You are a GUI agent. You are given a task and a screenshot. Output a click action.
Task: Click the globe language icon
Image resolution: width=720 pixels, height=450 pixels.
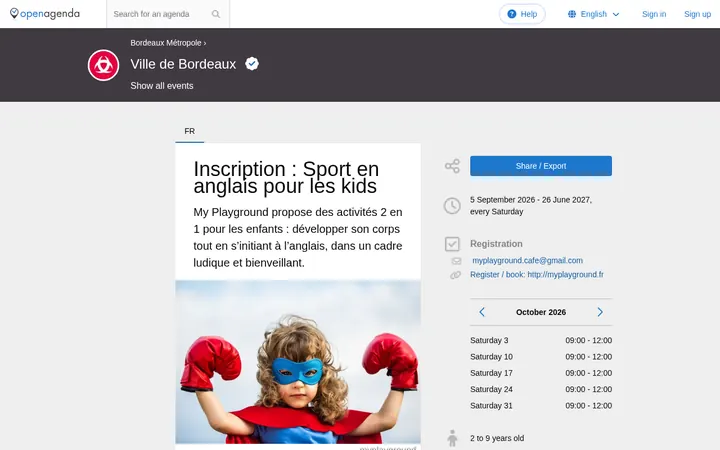tap(572, 14)
